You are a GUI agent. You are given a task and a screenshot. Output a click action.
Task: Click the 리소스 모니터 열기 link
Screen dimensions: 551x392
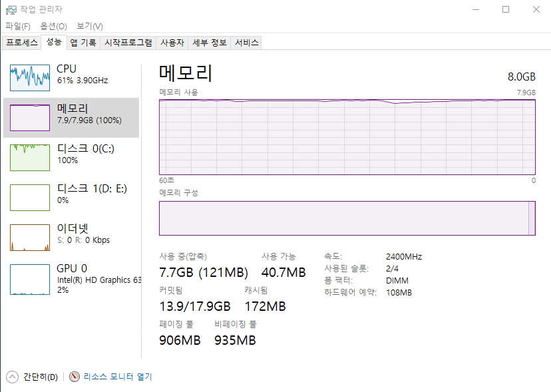[x=118, y=377]
